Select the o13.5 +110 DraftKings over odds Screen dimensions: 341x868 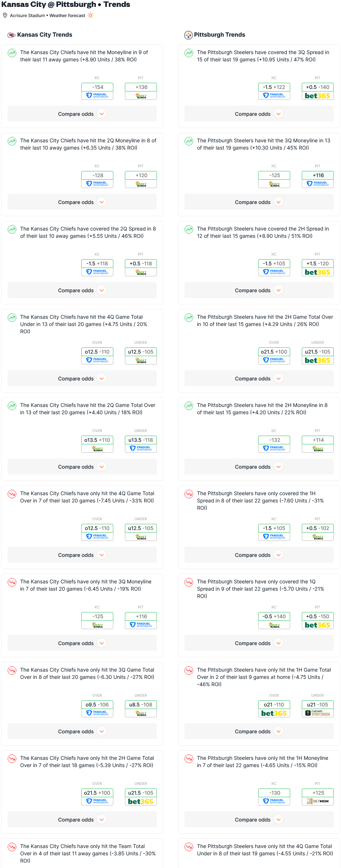[x=97, y=444]
